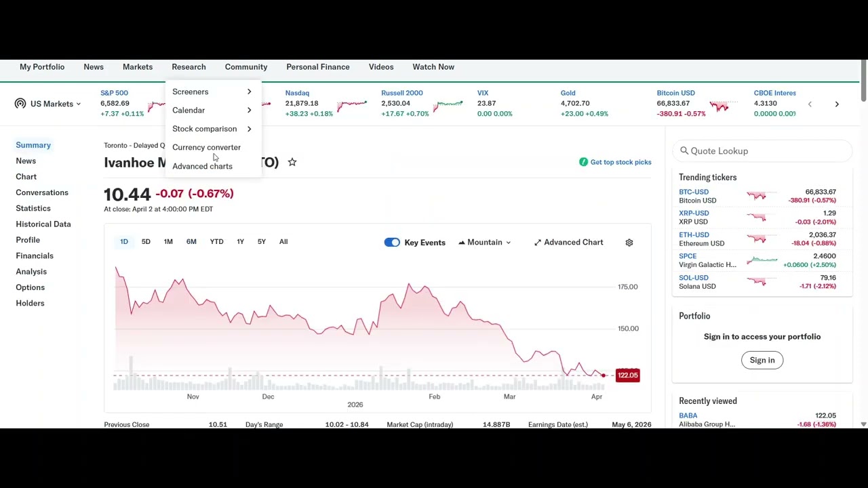868x488 pixels.
Task: Choose Currency converter from Research menu
Action: point(206,147)
